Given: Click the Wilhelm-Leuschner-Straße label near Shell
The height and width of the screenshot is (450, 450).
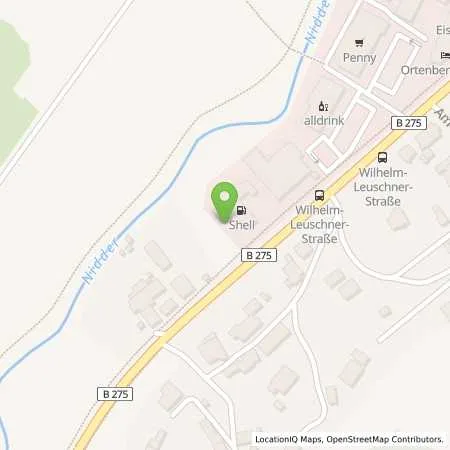Looking at the screenshot, I should coord(319,224).
